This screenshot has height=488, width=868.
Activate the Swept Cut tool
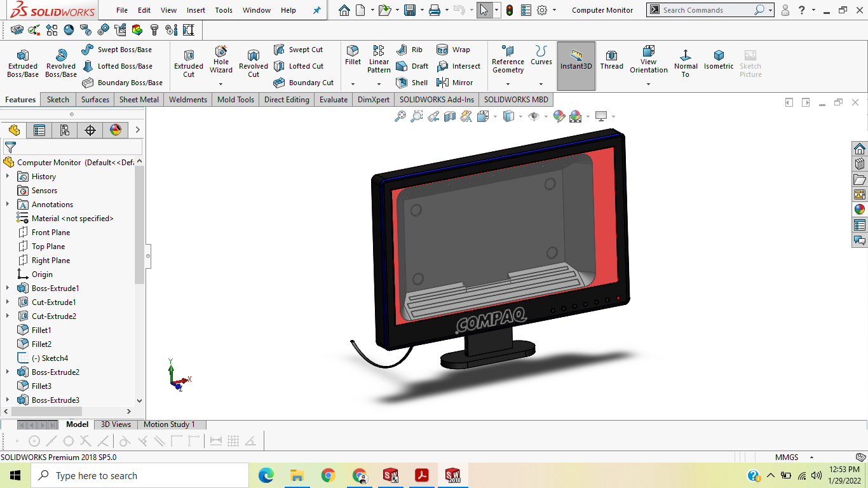tap(298, 50)
